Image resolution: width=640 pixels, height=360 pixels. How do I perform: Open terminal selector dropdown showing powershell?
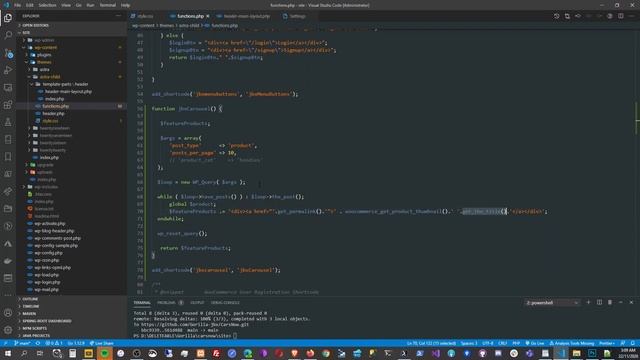pos(552,302)
